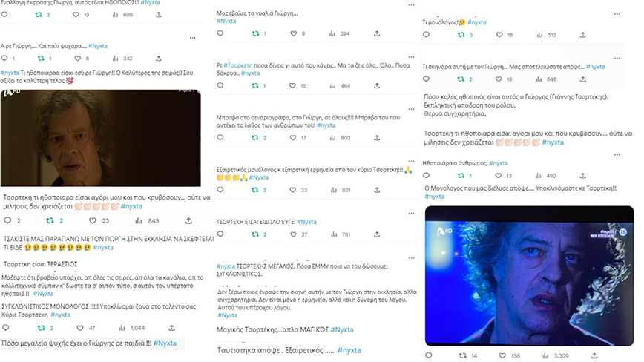Viewport: 644px width, 362px height.
Task: Open more options on 'Τι μονόλογος' tweet
Action: coord(617,14)
